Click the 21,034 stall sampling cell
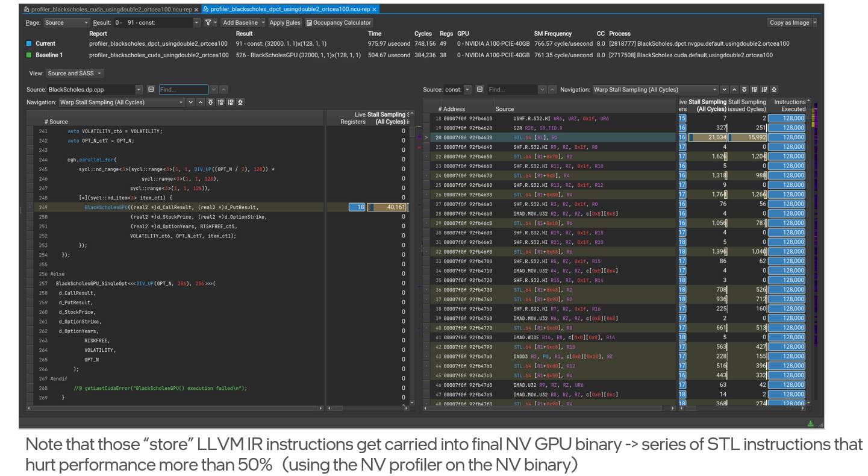Image resolution: width=868 pixels, height=476 pixels. 707,137
